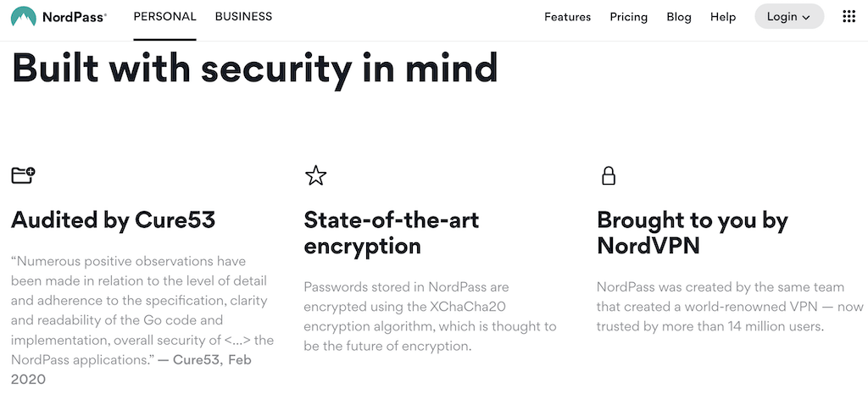This screenshot has height=394, width=868.
Task: Click the Audited by Cure53 heading
Action: [x=113, y=219]
